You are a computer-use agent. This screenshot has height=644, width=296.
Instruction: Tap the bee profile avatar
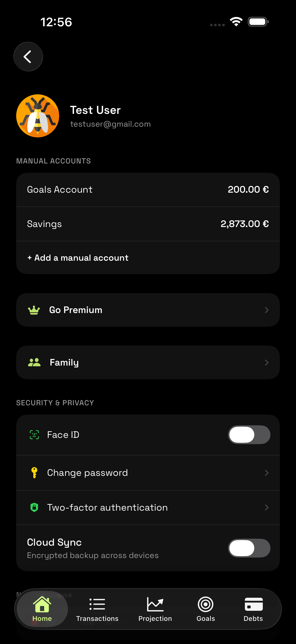tap(38, 116)
